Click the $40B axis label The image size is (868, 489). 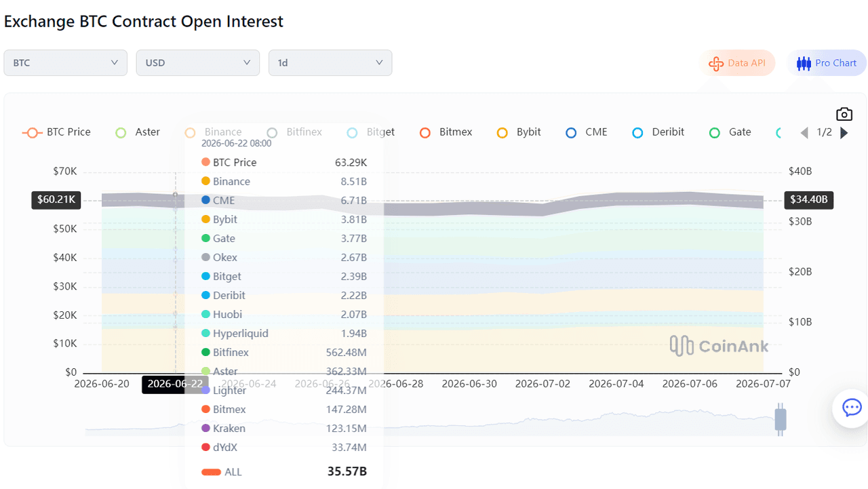click(800, 172)
